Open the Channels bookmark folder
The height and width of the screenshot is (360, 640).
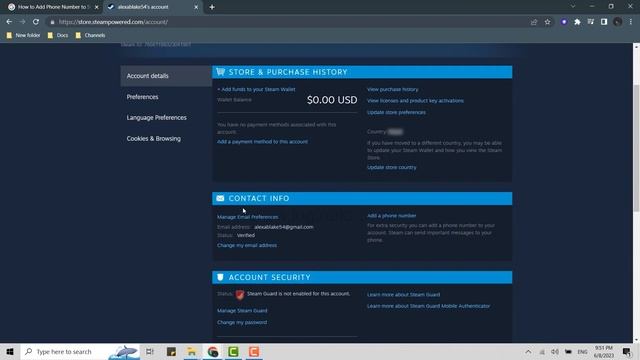coord(90,36)
